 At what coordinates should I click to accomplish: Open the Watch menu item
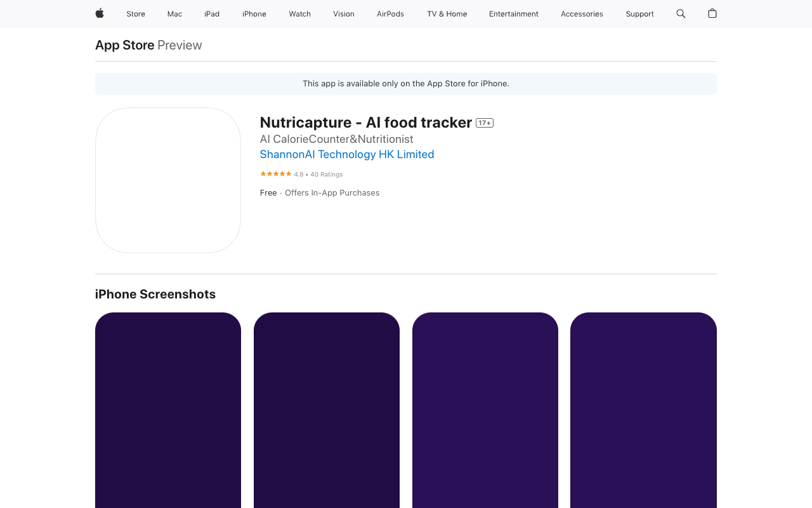(x=300, y=14)
